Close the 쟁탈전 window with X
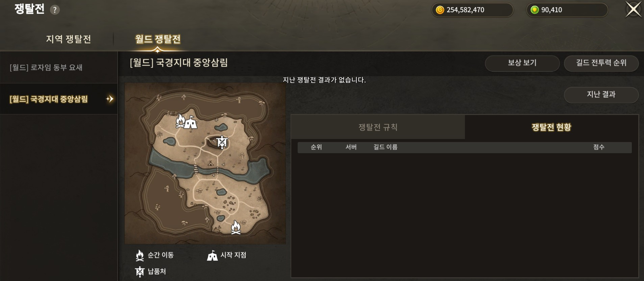Image resolution: width=644 pixels, height=281 pixels. [x=633, y=9]
